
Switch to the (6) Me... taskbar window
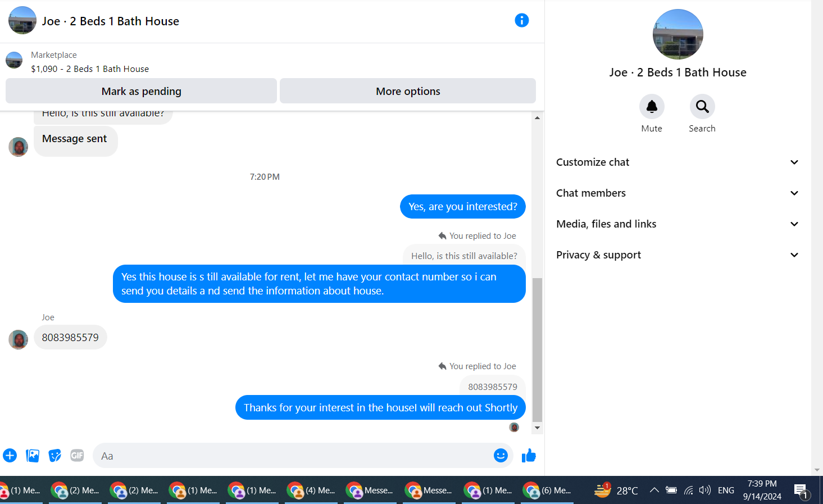tap(547, 491)
